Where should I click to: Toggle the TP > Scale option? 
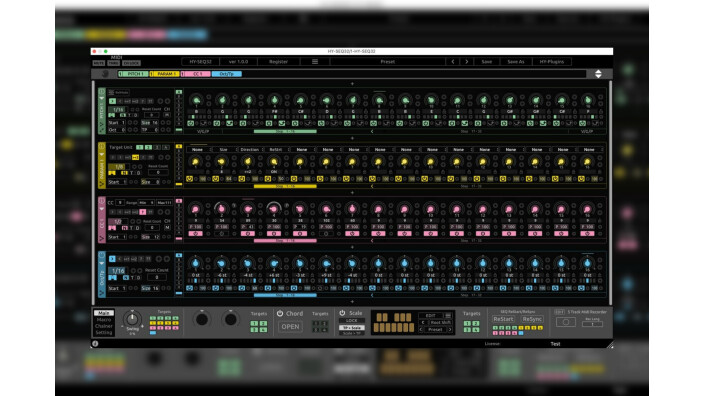(352, 328)
